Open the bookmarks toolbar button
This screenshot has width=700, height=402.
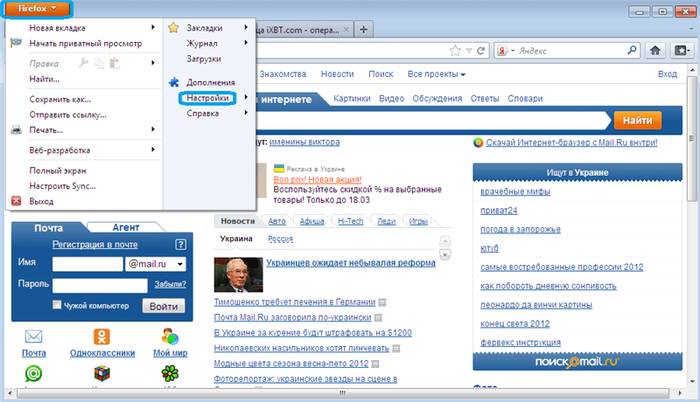click(x=682, y=50)
